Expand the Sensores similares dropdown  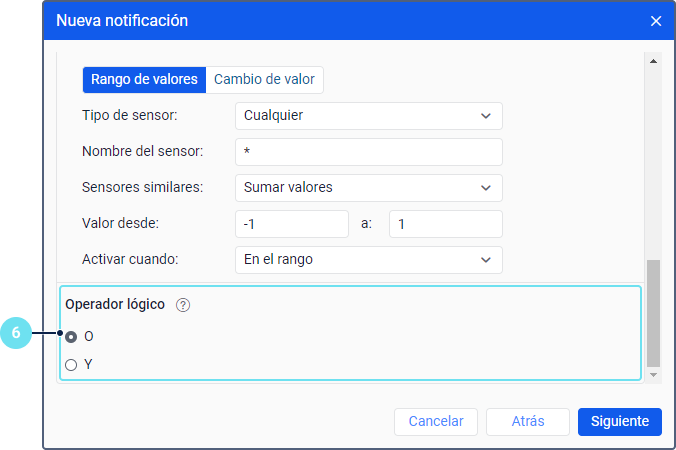(x=369, y=188)
